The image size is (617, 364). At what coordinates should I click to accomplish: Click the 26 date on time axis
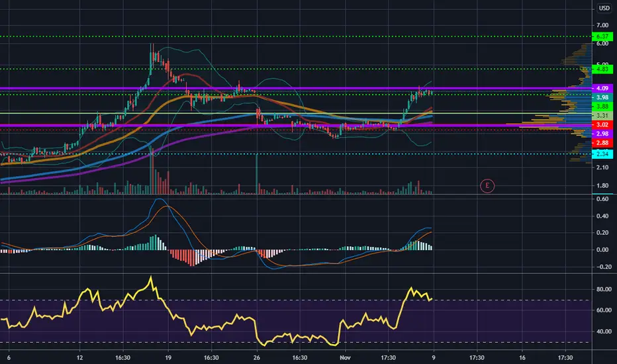point(257,357)
